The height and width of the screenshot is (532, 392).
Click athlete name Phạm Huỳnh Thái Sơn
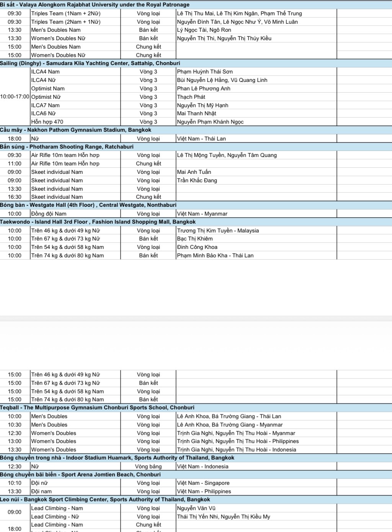pyautogui.click(x=205, y=72)
